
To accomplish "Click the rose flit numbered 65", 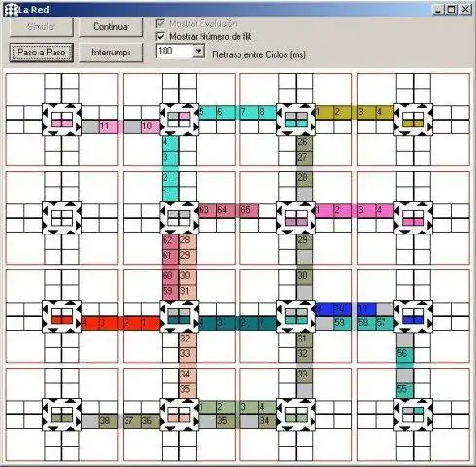I will click(249, 210).
